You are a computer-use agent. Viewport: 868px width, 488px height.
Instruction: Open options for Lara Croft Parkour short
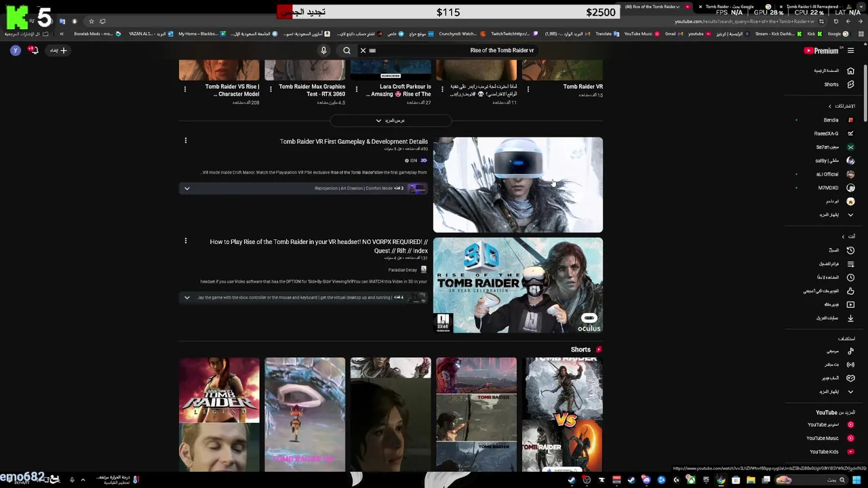(357, 89)
